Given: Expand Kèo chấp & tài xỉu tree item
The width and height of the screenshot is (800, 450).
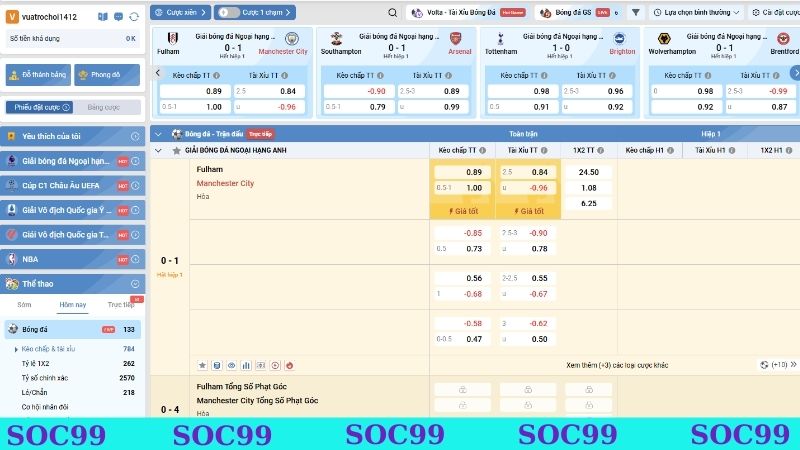Looking at the screenshot, I should [16, 349].
